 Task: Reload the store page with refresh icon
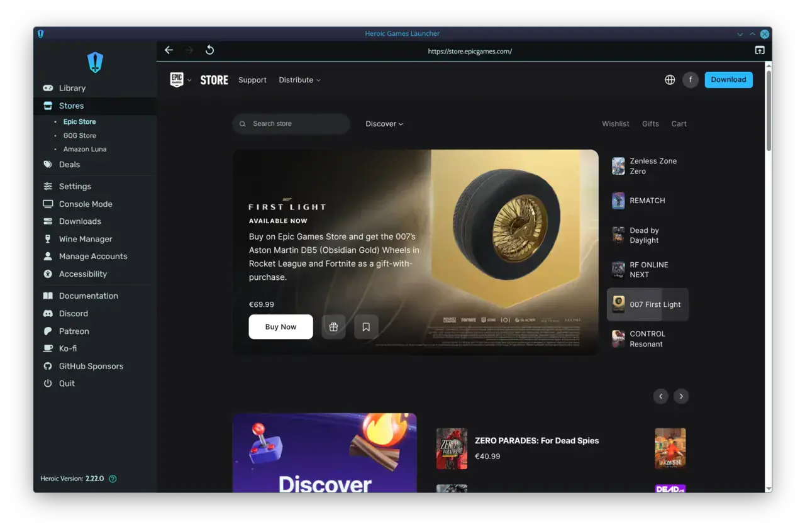[210, 50]
